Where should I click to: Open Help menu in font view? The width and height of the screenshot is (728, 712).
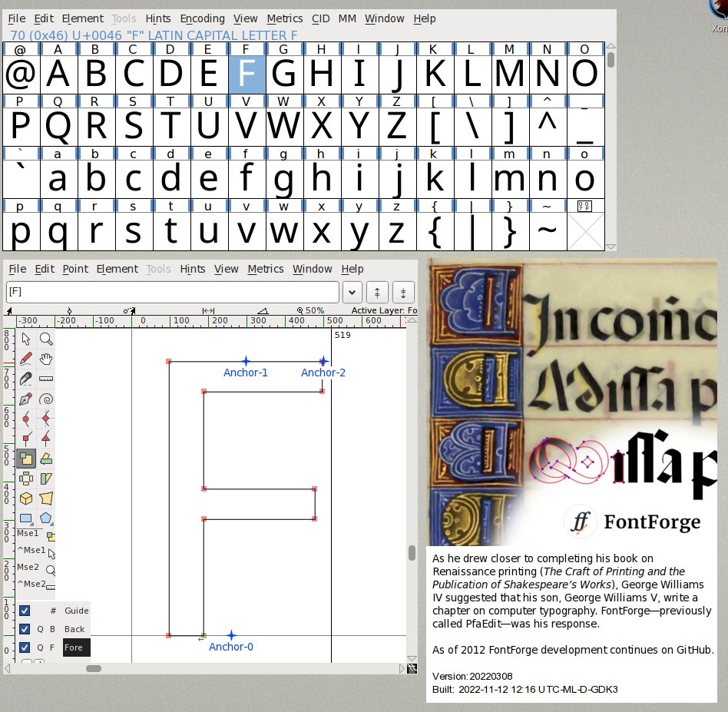tap(425, 18)
